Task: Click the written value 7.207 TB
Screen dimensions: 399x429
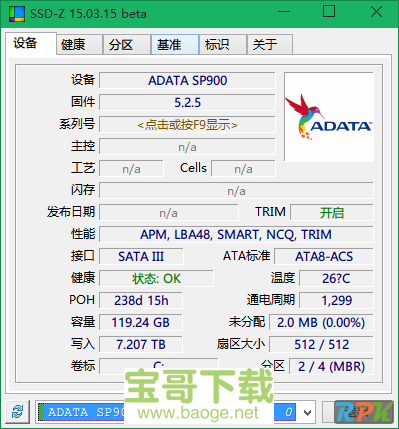Action: click(x=141, y=345)
